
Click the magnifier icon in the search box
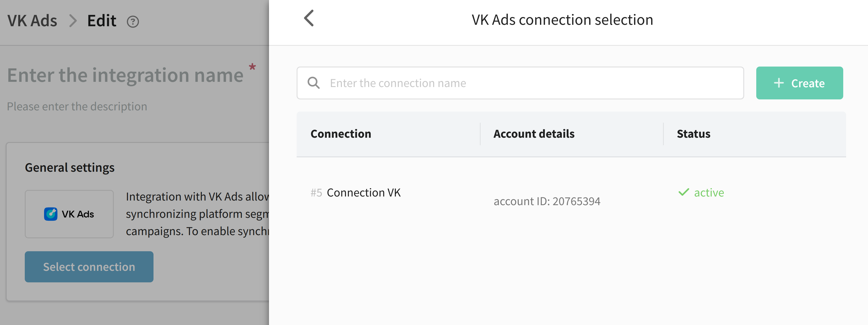314,83
